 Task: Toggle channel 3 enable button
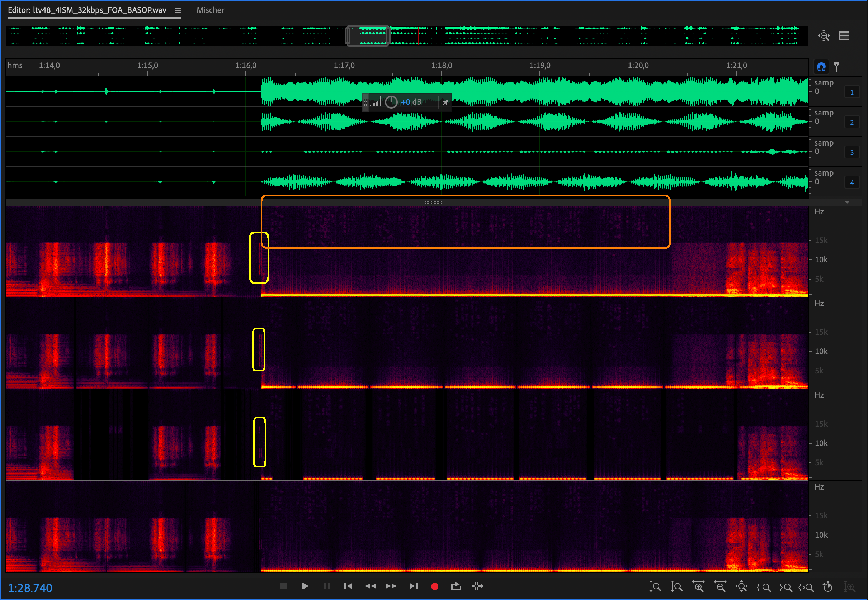(852, 152)
